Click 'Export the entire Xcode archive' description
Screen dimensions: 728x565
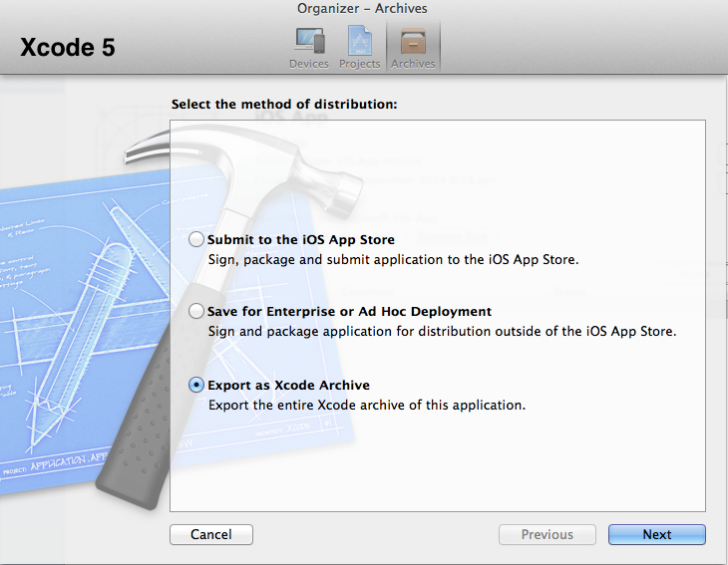pyautogui.click(x=367, y=405)
